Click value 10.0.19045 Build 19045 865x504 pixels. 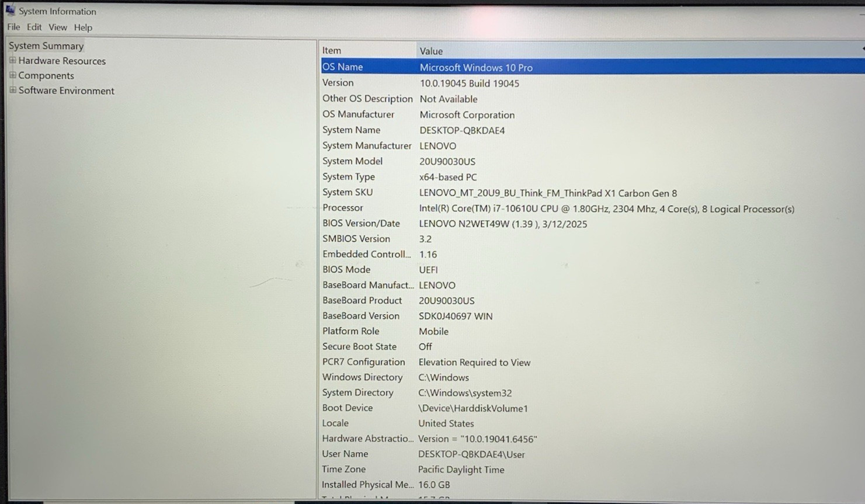coord(470,84)
